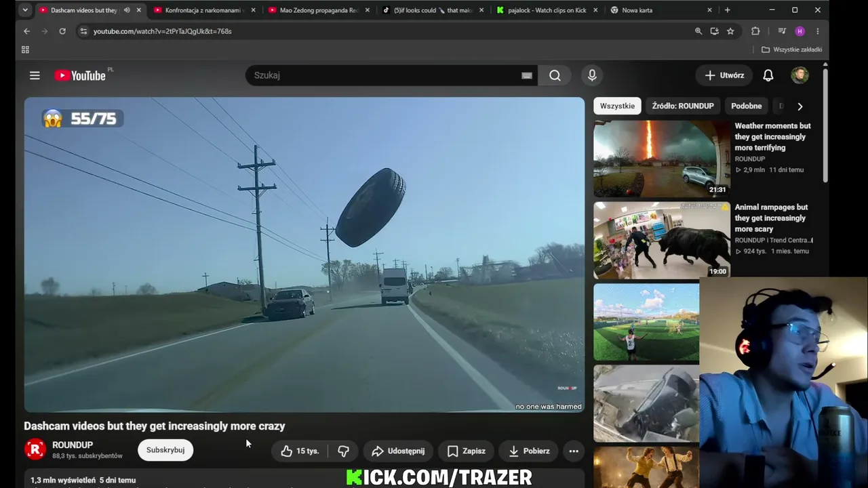Go forward with the browser forward arrow

[44, 31]
